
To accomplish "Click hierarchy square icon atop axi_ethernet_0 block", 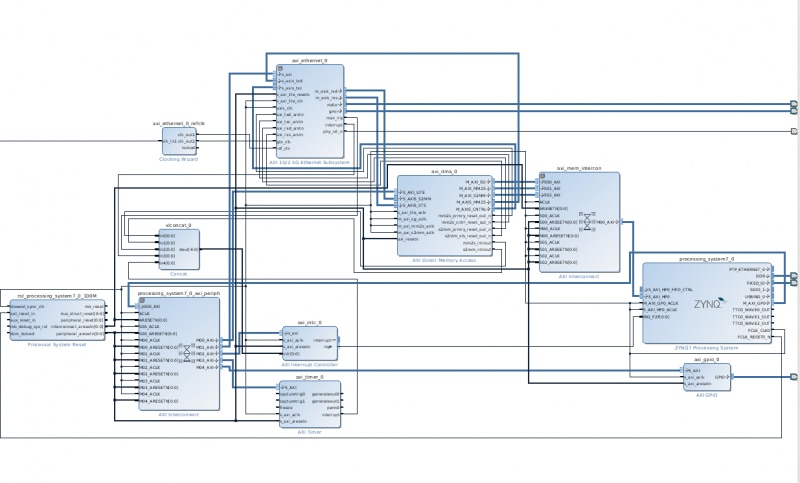I will coord(280,68).
